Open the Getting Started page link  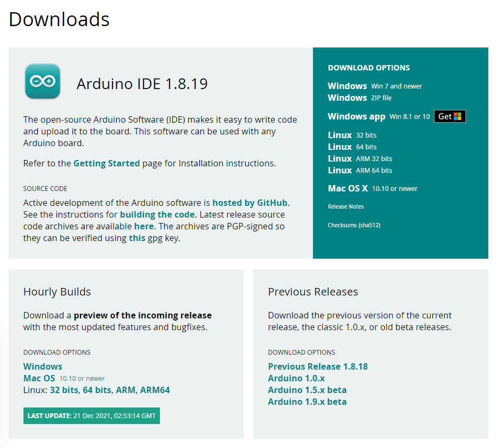click(x=107, y=163)
